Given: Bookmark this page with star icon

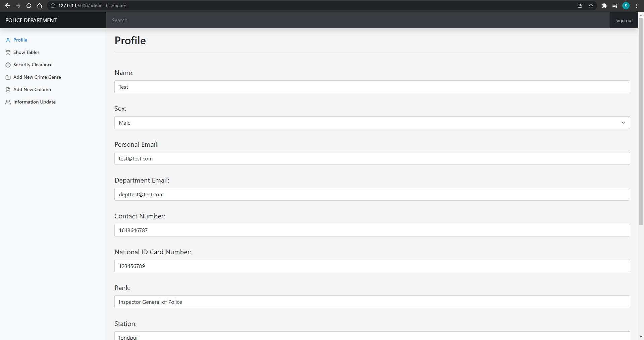Looking at the screenshot, I should click(x=591, y=6).
